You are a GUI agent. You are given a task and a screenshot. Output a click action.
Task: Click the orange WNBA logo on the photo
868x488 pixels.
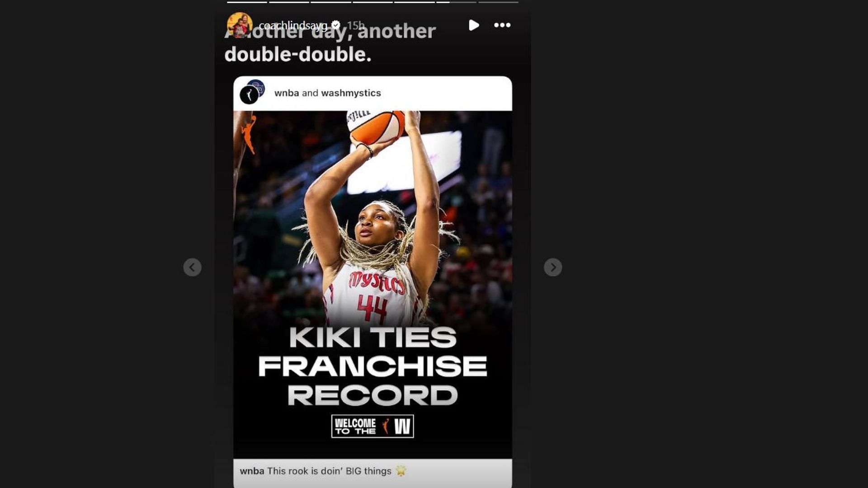click(x=248, y=134)
